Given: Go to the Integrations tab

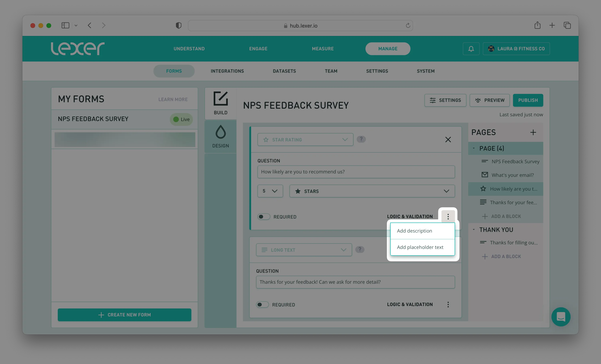Looking at the screenshot, I should point(227,71).
